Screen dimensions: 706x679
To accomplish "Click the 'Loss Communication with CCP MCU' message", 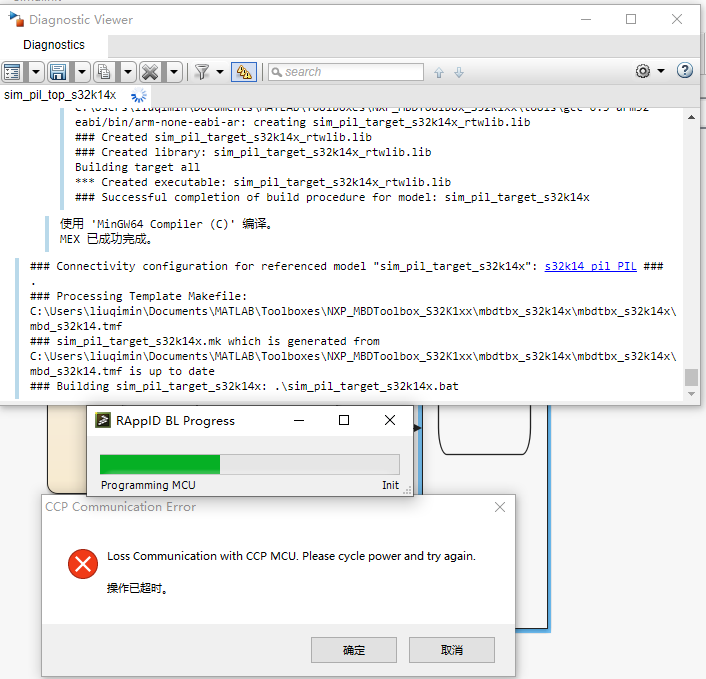I will click(291, 556).
